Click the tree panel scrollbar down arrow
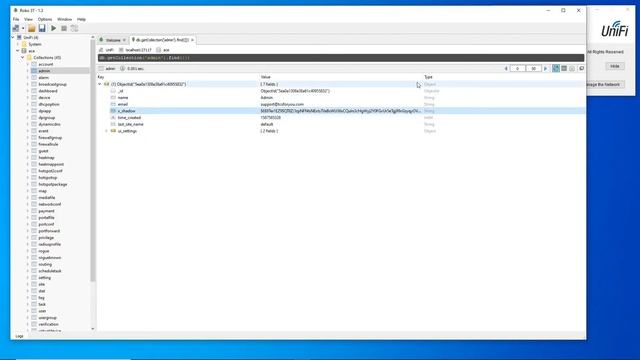 pos(93,329)
